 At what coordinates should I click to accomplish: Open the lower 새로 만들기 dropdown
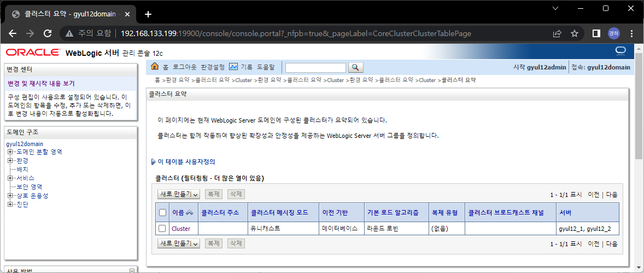click(x=179, y=243)
